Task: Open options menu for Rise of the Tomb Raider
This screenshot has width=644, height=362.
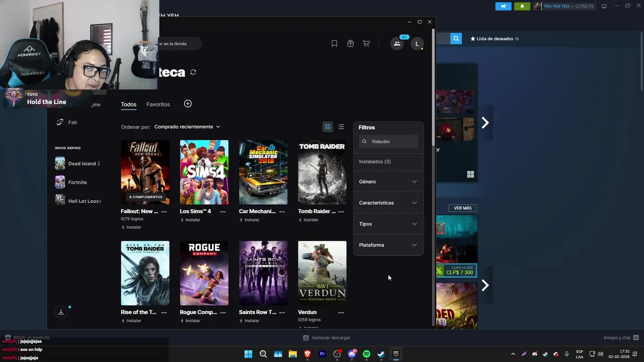Action: pyautogui.click(x=164, y=312)
